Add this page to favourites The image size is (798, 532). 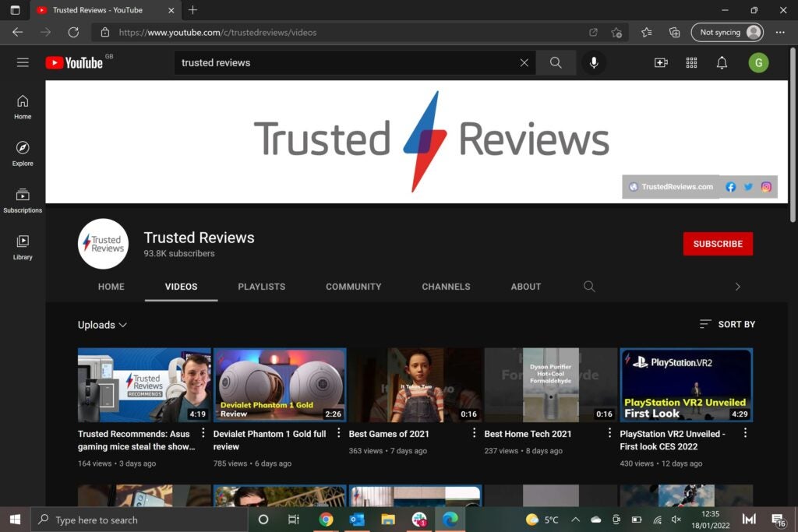(x=616, y=33)
